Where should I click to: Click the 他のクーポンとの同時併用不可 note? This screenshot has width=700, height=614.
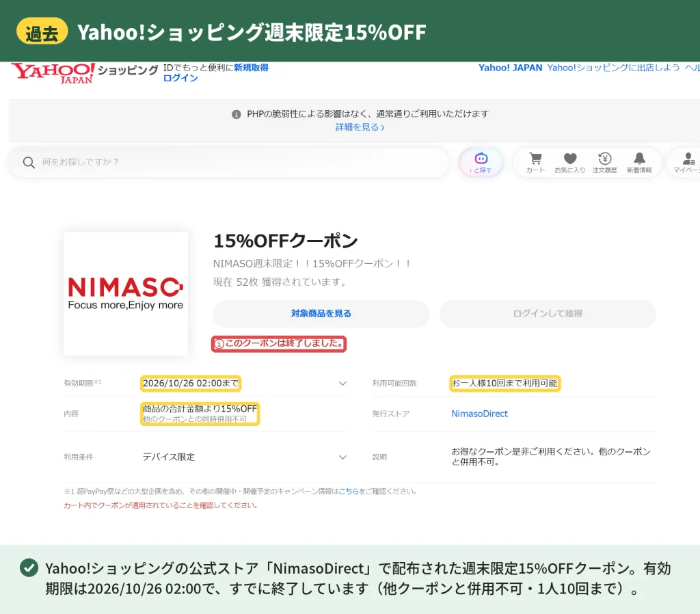[195, 419]
